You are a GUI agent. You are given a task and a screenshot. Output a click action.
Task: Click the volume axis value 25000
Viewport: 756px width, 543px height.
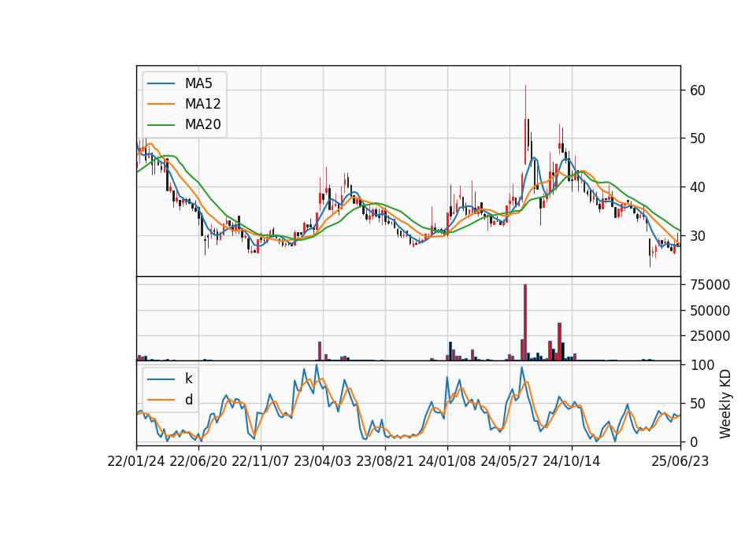tap(710, 336)
